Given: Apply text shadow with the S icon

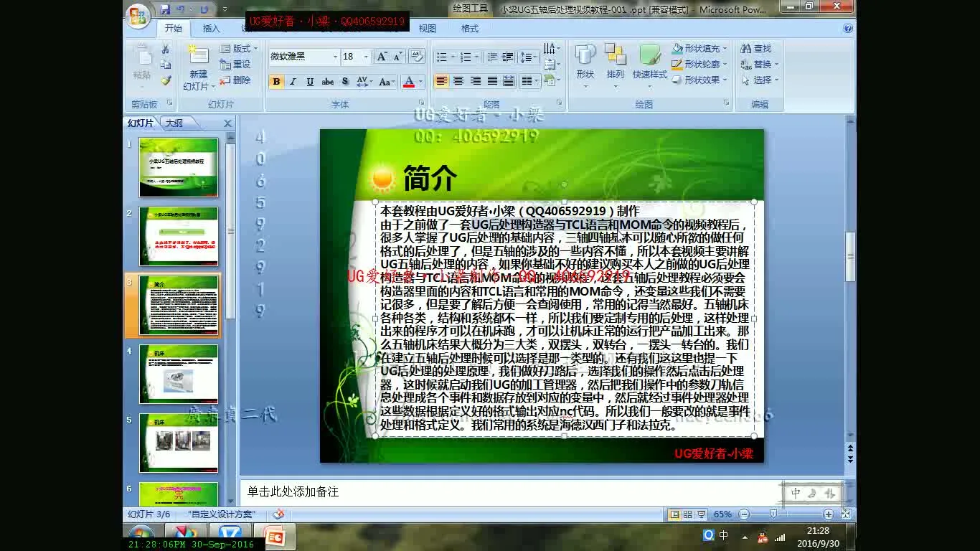Looking at the screenshot, I should pos(344,82).
